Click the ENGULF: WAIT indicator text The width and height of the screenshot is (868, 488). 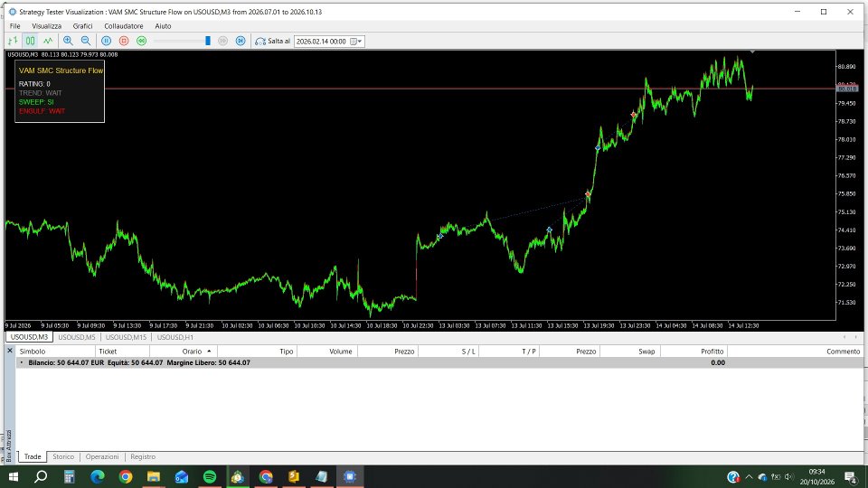(x=42, y=110)
